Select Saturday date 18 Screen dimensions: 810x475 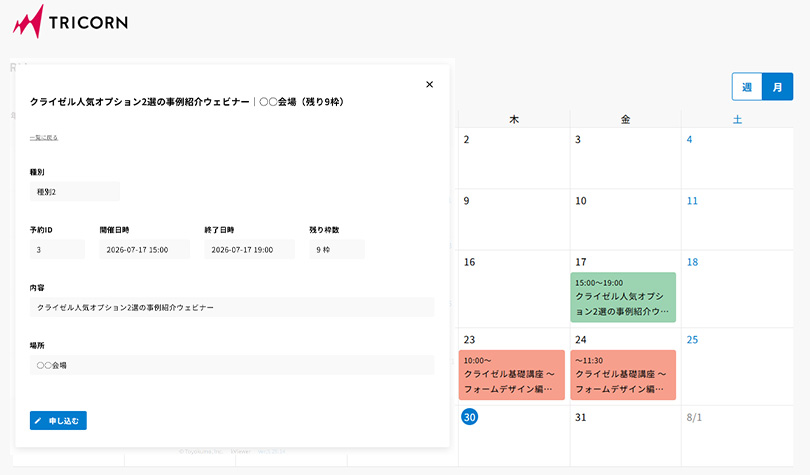pos(692,262)
